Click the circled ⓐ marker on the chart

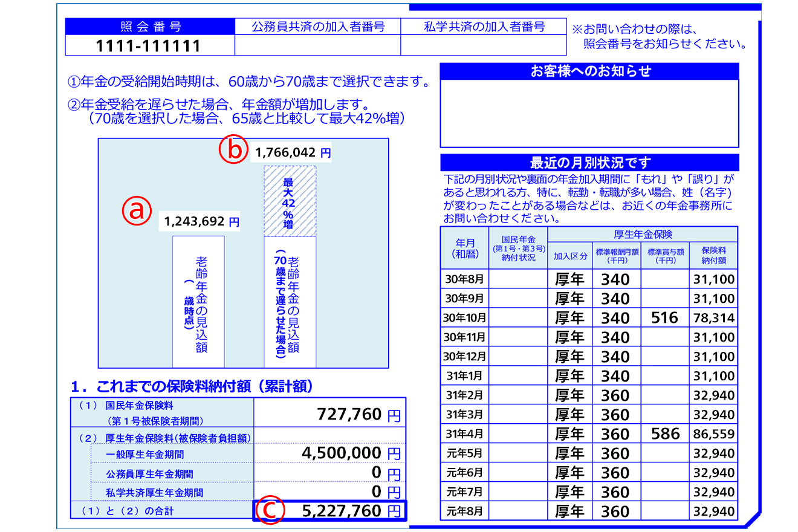(138, 211)
